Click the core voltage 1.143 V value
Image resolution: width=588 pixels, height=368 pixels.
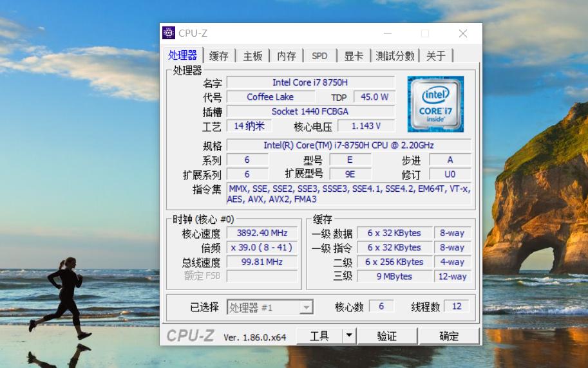pyautogui.click(x=366, y=126)
